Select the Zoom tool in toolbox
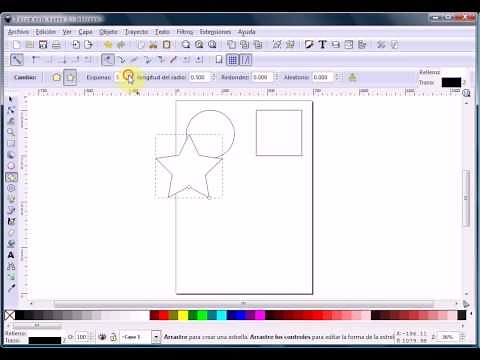Image resolution: width=480 pixels, height=360 pixels. [11, 132]
